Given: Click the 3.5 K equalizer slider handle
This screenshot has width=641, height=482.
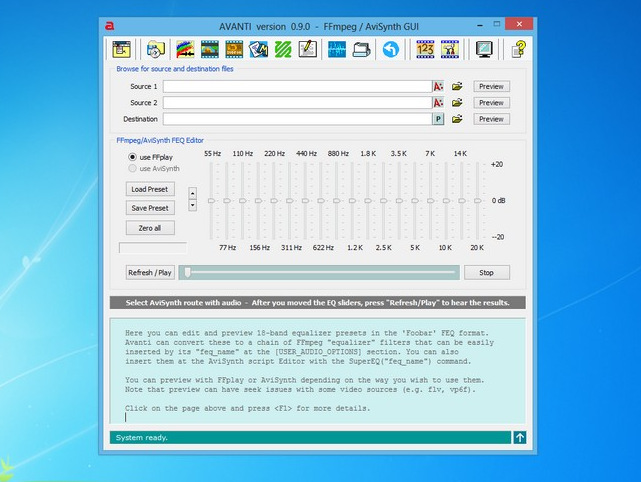Looking at the screenshot, I should [x=399, y=201].
